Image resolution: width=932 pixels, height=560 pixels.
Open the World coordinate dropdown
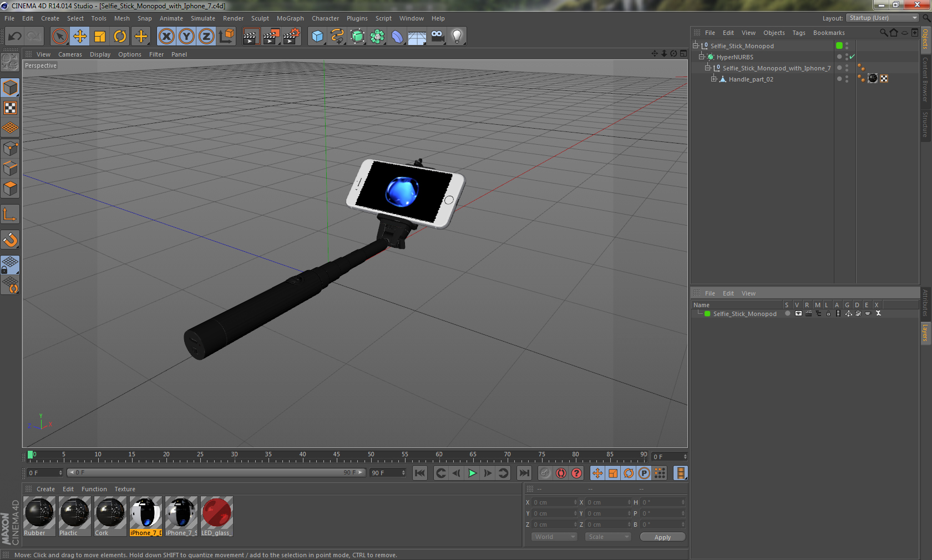point(555,537)
